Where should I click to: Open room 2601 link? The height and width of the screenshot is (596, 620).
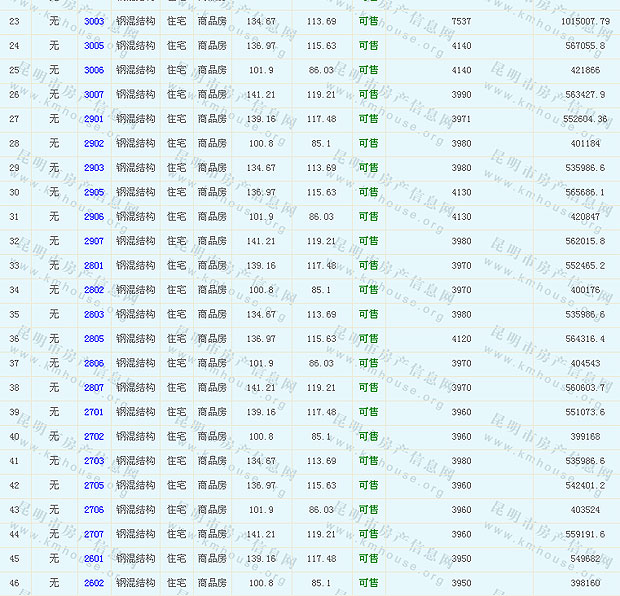pos(94,558)
